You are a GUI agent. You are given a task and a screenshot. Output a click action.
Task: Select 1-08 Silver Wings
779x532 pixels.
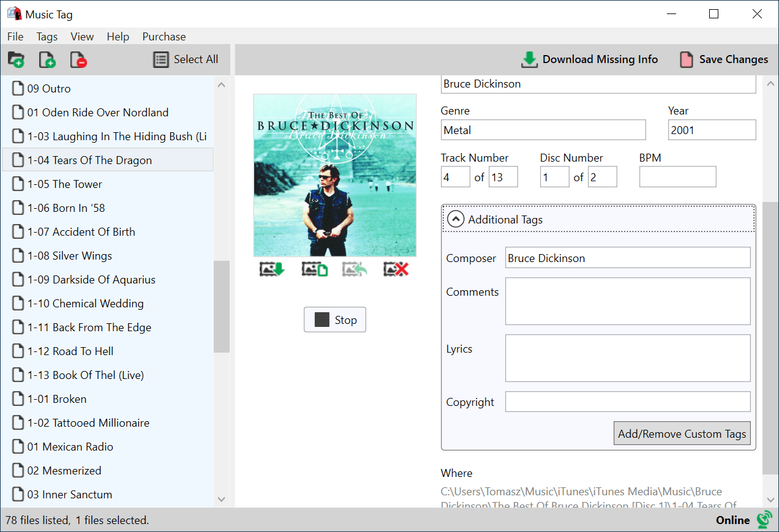point(107,256)
